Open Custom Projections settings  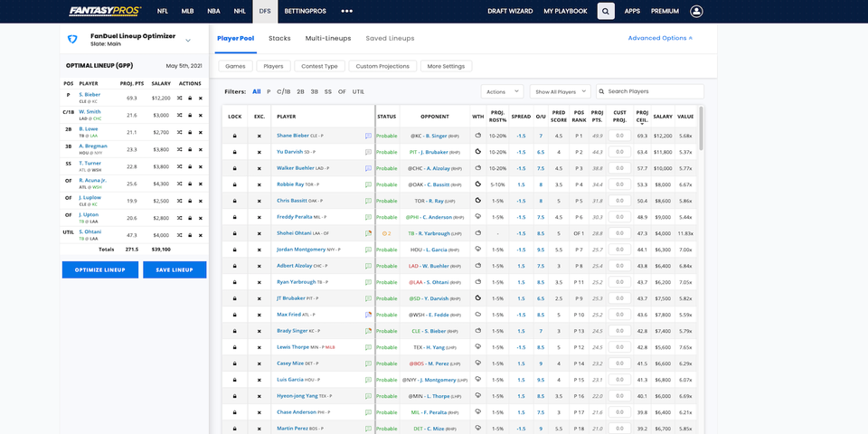(x=382, y=66)
